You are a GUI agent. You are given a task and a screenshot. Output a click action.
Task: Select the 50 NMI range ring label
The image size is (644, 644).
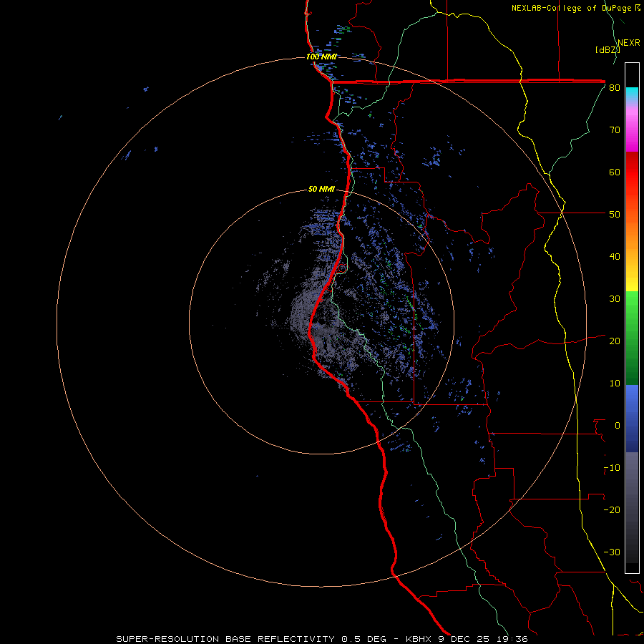(321, 189)
